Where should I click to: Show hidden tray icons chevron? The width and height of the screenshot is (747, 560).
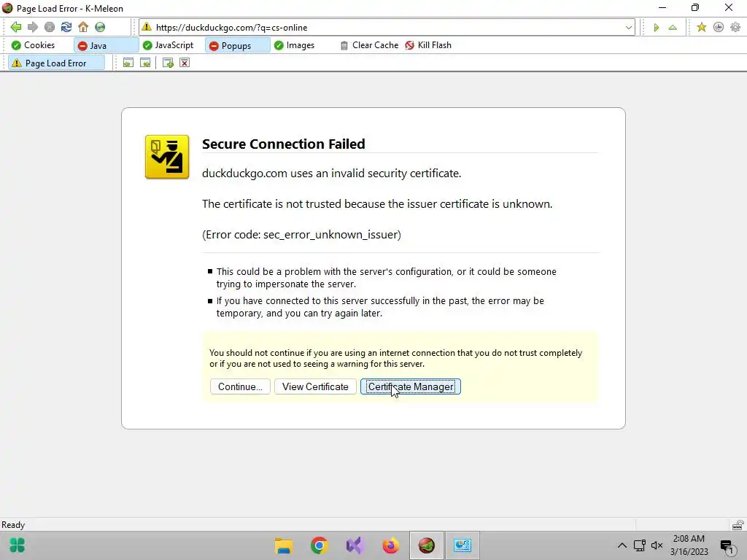[622, 545]
